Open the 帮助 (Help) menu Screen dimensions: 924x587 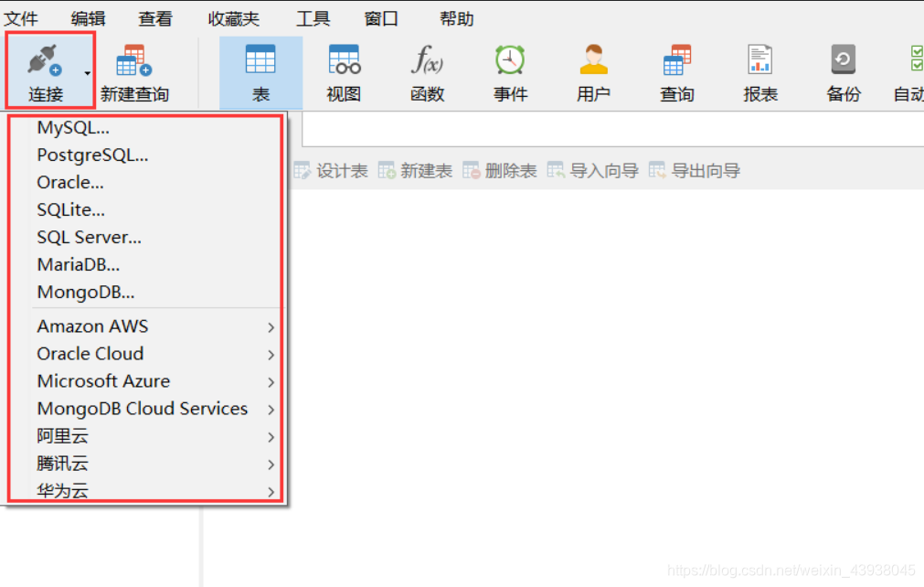coord(456,19)
